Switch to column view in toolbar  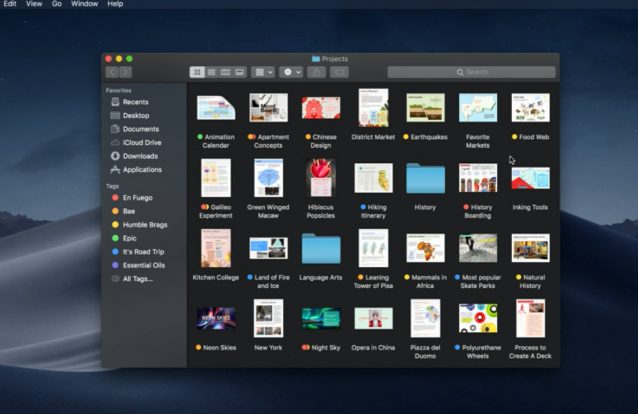225,72
